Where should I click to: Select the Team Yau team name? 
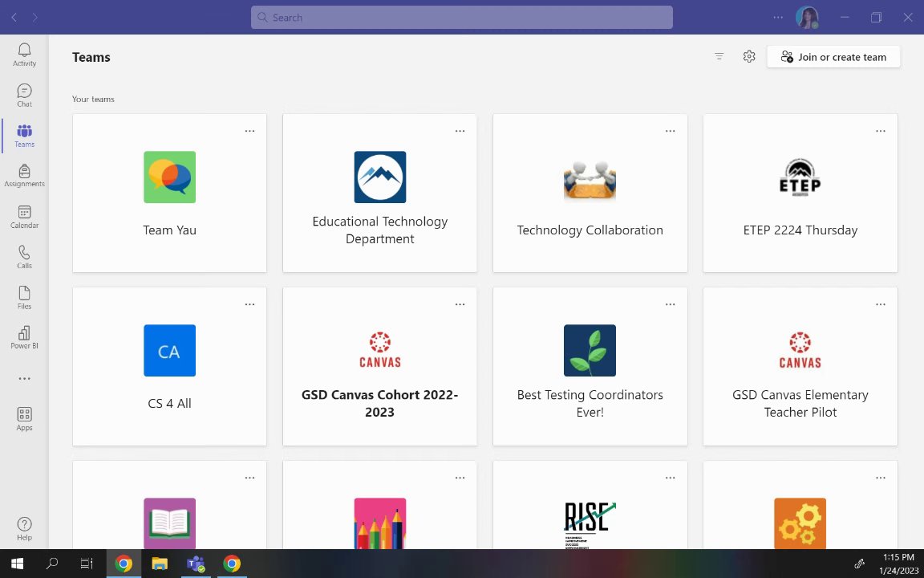(170, 230)
